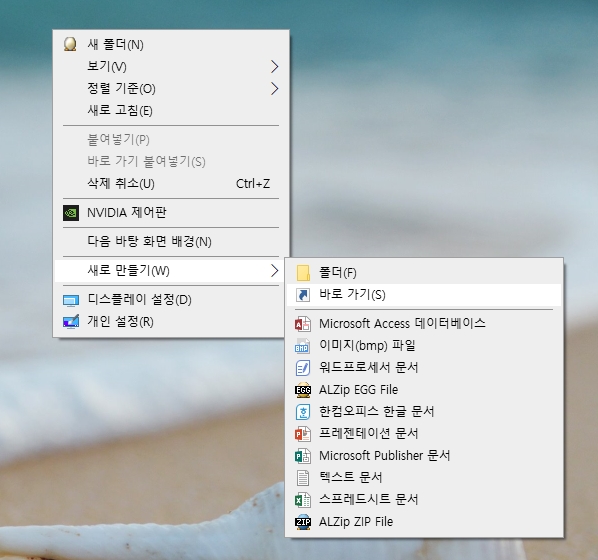Click the word processor document icon

pos(303,368)
